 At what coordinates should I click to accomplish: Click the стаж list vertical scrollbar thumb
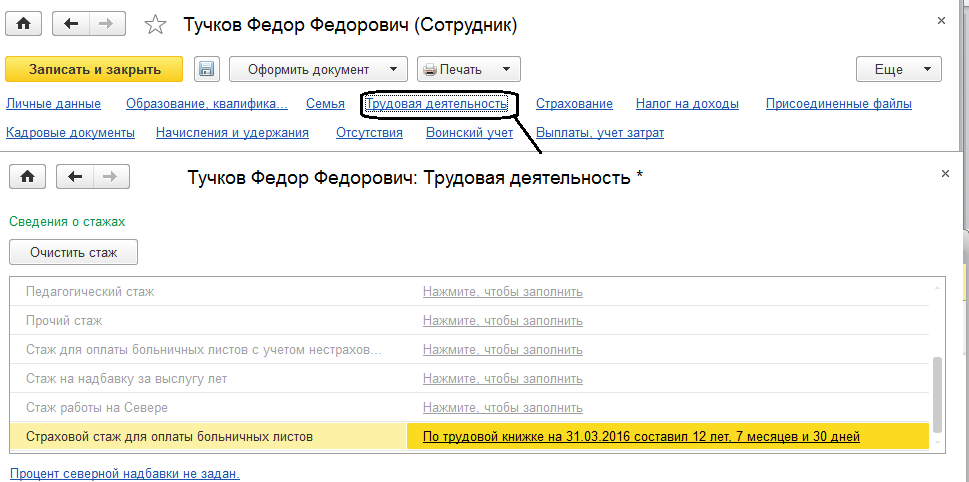tap(937, 394)
